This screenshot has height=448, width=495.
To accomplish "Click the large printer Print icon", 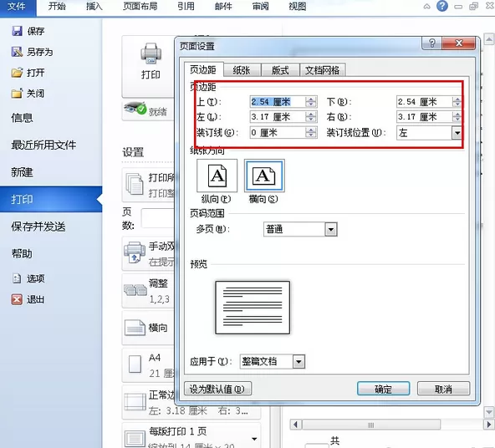I will pos(151,53).
